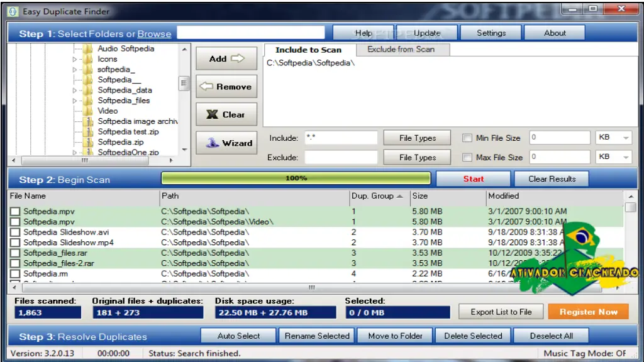Image resolution: width=644 pixels, height=362 pixels.
Task: Tick Softpedia Slideshow.mp4 checkbox
Action: pos(15,243)
